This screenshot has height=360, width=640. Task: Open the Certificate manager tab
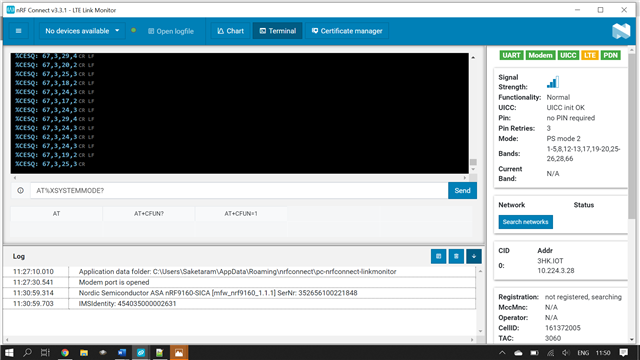click(x=347, y=31)
